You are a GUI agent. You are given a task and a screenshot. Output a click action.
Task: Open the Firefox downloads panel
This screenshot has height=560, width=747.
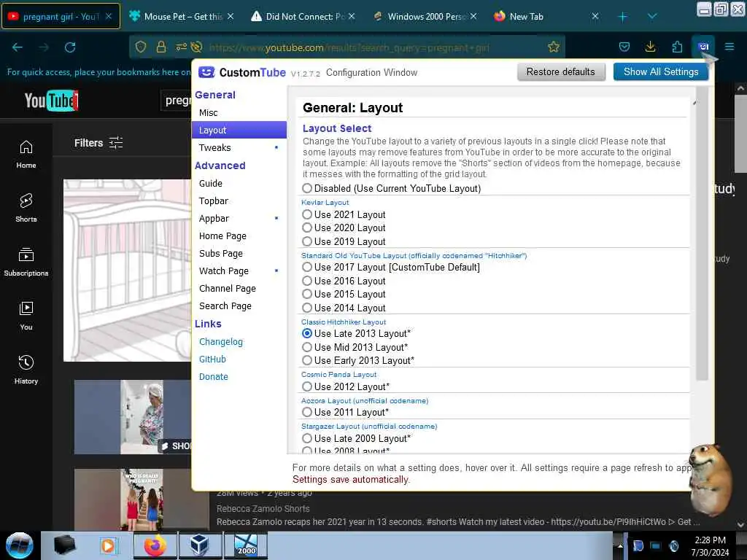coord(650,47)
